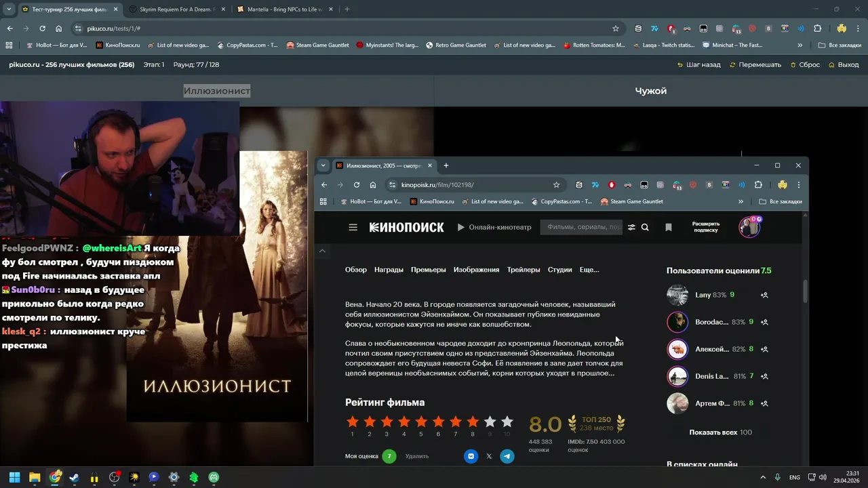
Task: Click 'Перемешать' on pikuco
Action: pyautogui.click(x=755, y=65)
